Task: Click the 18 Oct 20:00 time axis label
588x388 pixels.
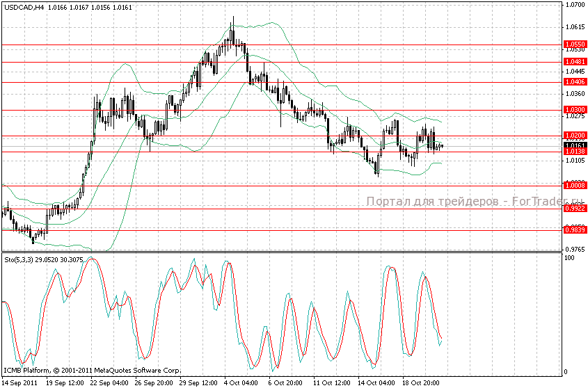Action: pos(421,382)
